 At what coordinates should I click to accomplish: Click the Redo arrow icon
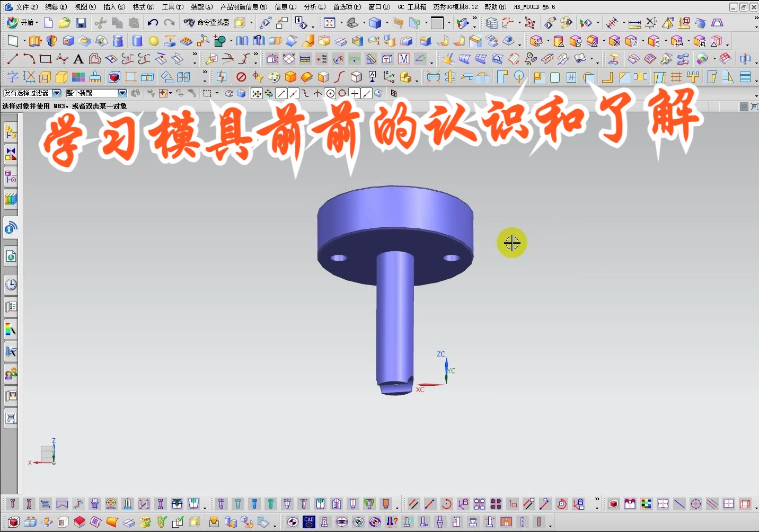point(169,23)
